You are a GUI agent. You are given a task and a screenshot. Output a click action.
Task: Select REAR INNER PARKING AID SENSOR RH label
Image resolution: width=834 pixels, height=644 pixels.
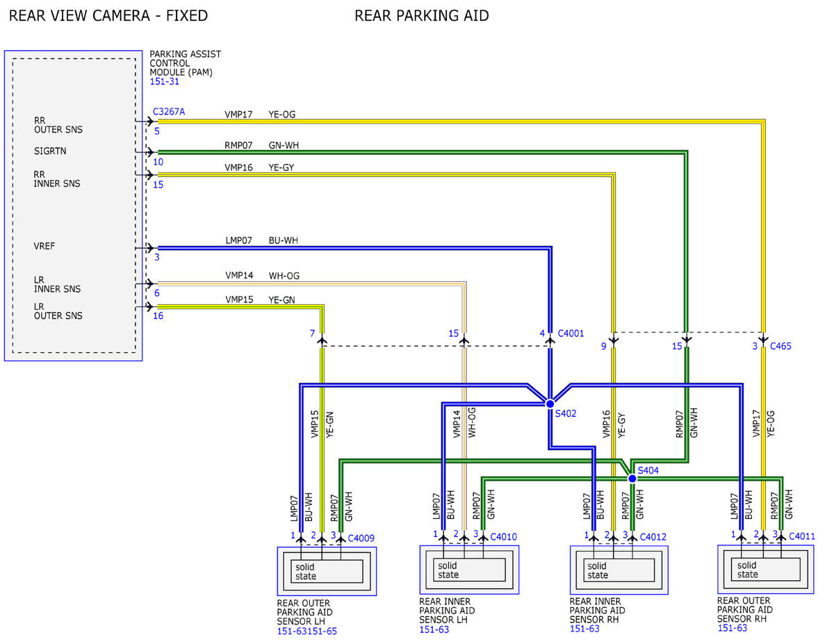598,610
